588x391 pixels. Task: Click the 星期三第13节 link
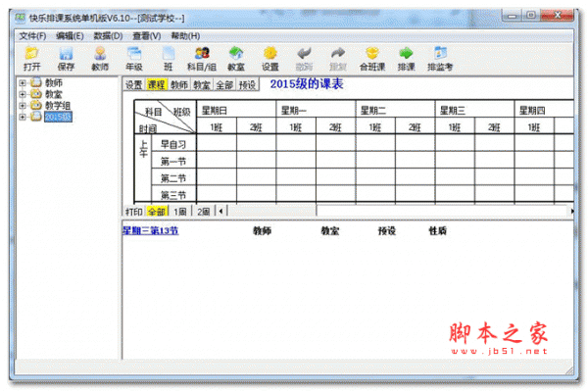pos(150,230)
